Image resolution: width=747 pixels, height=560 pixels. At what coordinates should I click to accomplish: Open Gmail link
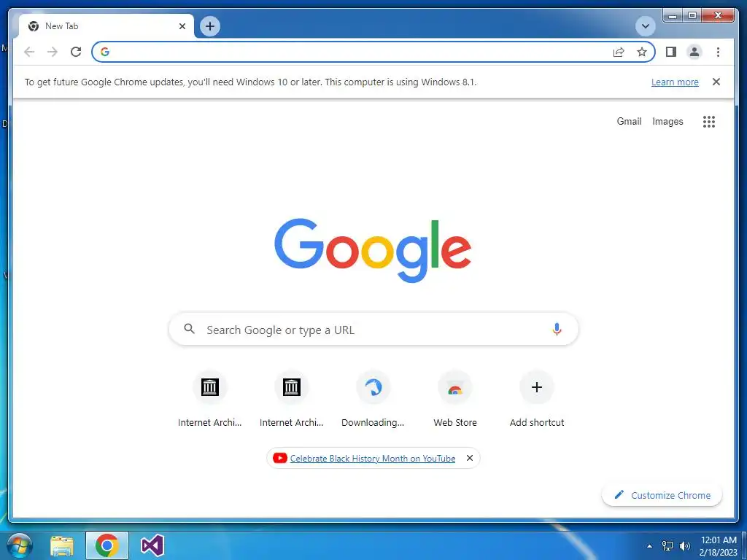629,122
